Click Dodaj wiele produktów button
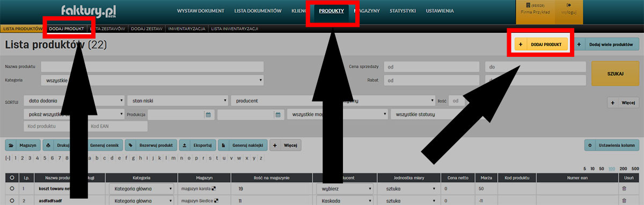Viewport: 644px width, 205px height. point(606,45)
